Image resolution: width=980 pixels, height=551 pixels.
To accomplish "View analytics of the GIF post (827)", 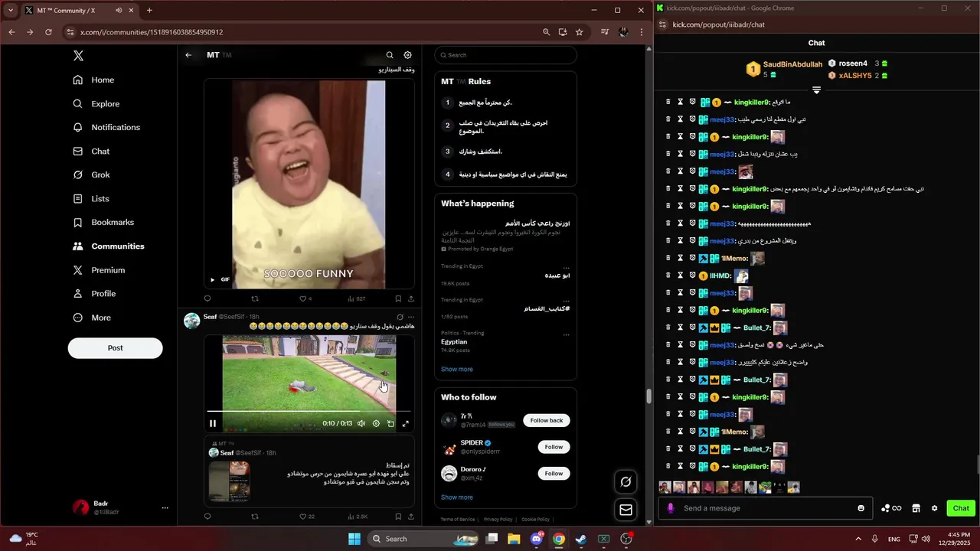I will [x=356, y=298].
